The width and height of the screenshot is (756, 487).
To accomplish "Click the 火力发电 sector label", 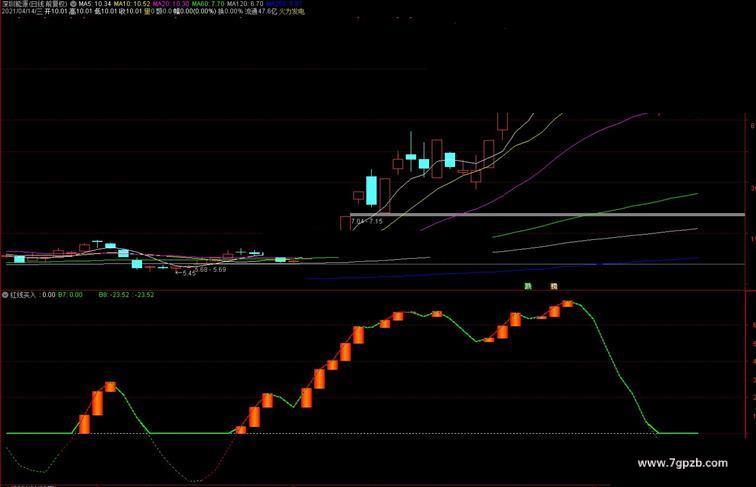I will pyautogui.click(x=292, y=11).
